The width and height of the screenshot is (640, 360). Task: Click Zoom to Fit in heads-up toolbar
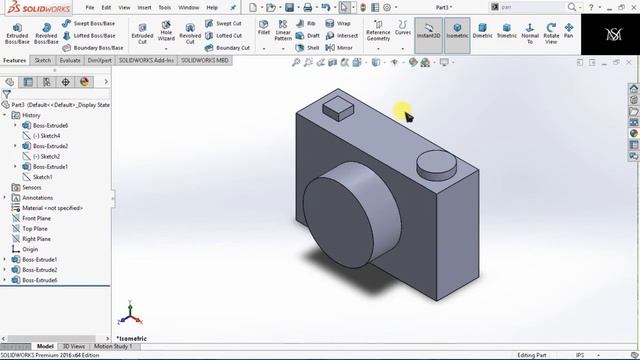click(x=296, y=62)
